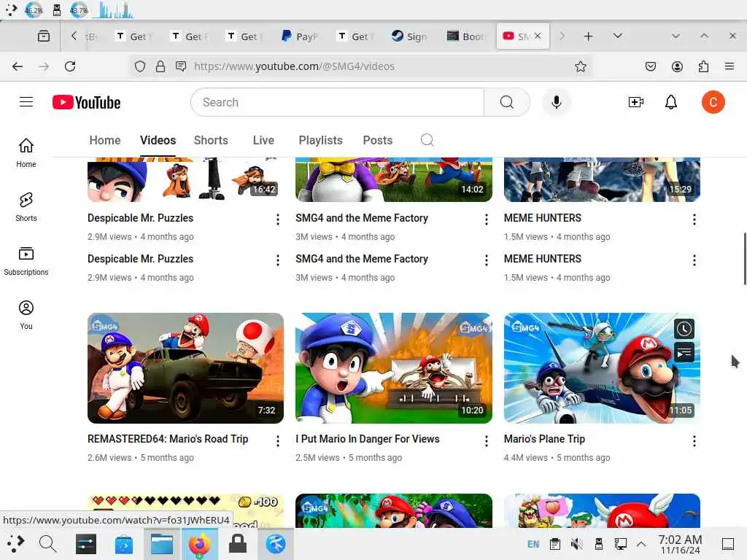Open REMASTERED64: Mario's Road Trip video title
Screen dimensions: 747x560
[x=168, y=438]
